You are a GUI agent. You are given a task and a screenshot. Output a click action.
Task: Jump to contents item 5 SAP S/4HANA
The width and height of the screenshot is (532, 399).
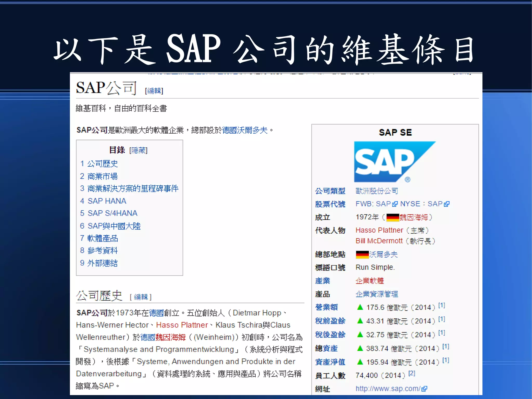tap(109, 213)
